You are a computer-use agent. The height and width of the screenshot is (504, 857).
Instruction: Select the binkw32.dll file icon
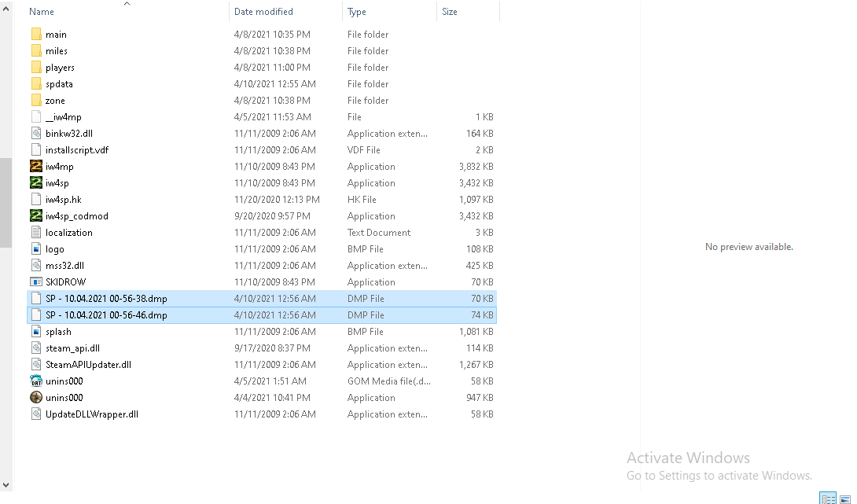coord(36,133)
